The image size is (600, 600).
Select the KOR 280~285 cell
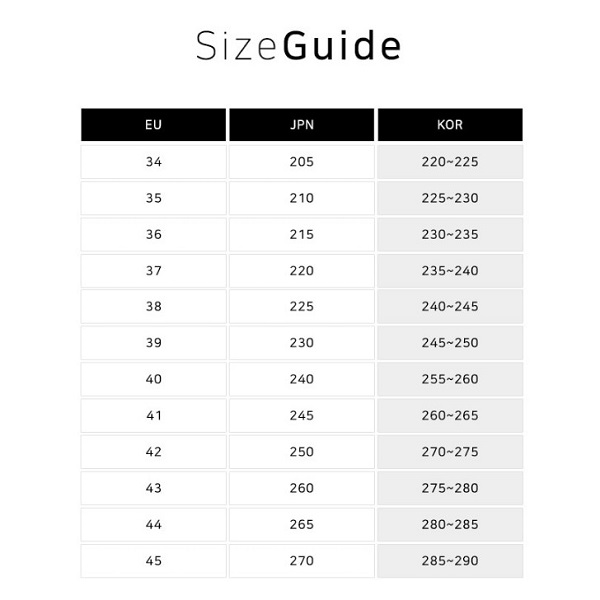(x=450, y=524)
